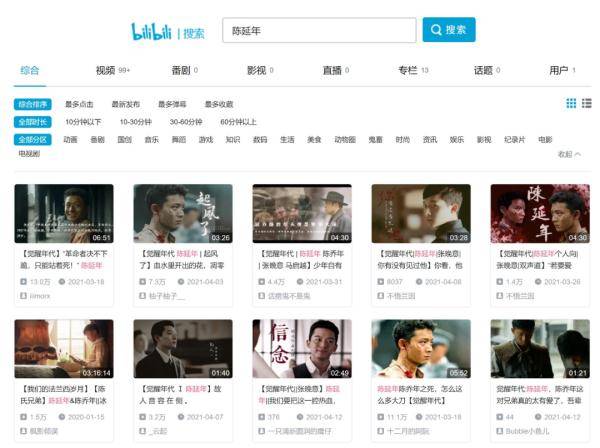
Task: Collapse the category filter with 收起
Action: [569, 154]
